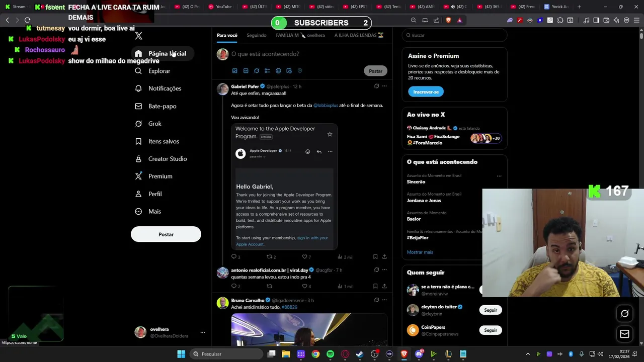Switch to the Seguindo tab
Image resolution: width=644 pixels, height=362 pixels.
[257, 36]
